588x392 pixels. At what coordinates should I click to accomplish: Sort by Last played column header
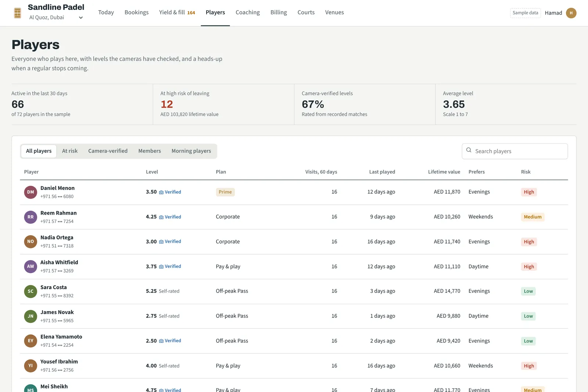(382, 172)
